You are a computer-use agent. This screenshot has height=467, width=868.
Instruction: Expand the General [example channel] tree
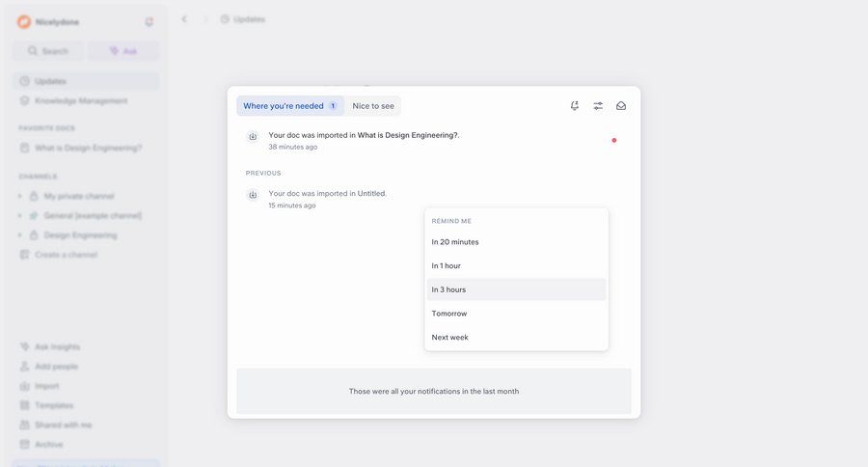(19, 216)
